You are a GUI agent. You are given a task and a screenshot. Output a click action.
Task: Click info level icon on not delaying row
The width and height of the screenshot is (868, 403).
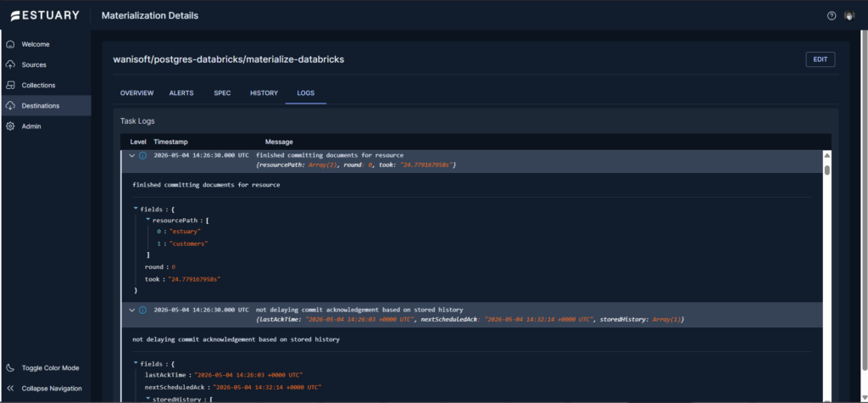pyautogui.click(x=142, y=310)
